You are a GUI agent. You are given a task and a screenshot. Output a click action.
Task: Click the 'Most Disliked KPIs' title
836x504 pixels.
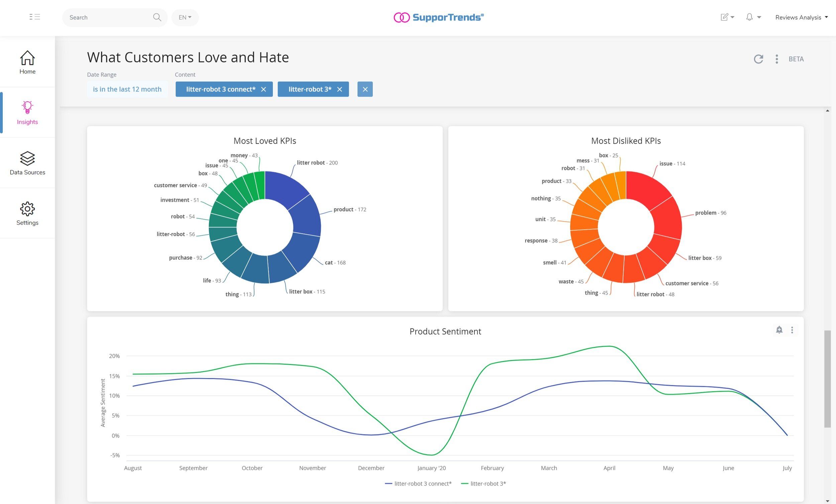coord(626,141)
